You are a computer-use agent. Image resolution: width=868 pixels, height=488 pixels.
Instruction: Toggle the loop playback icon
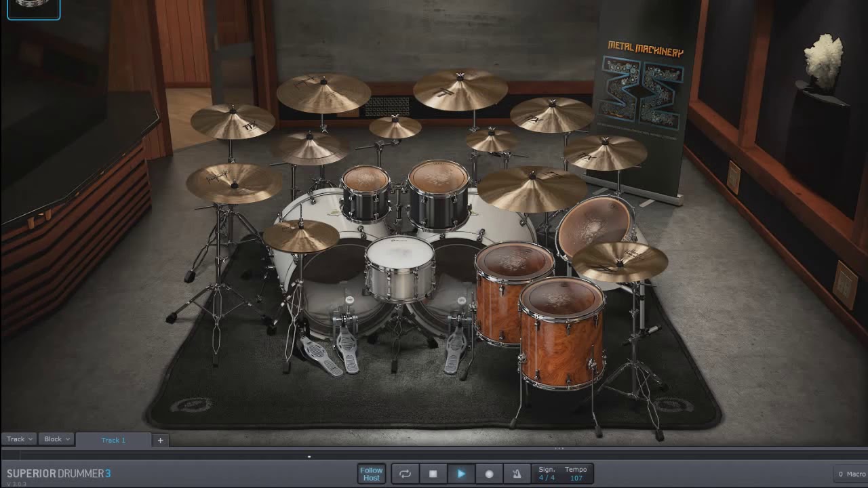tap(405, 474)
